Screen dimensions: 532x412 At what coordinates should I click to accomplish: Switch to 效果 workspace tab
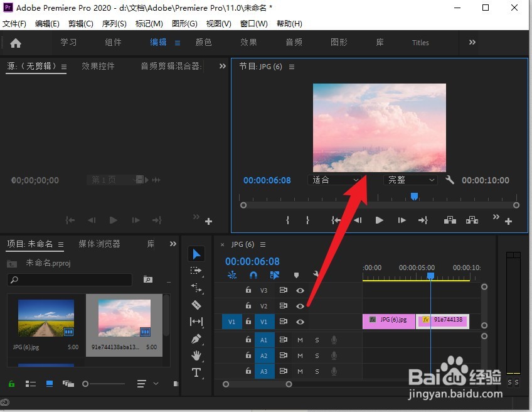coord(248,42)
